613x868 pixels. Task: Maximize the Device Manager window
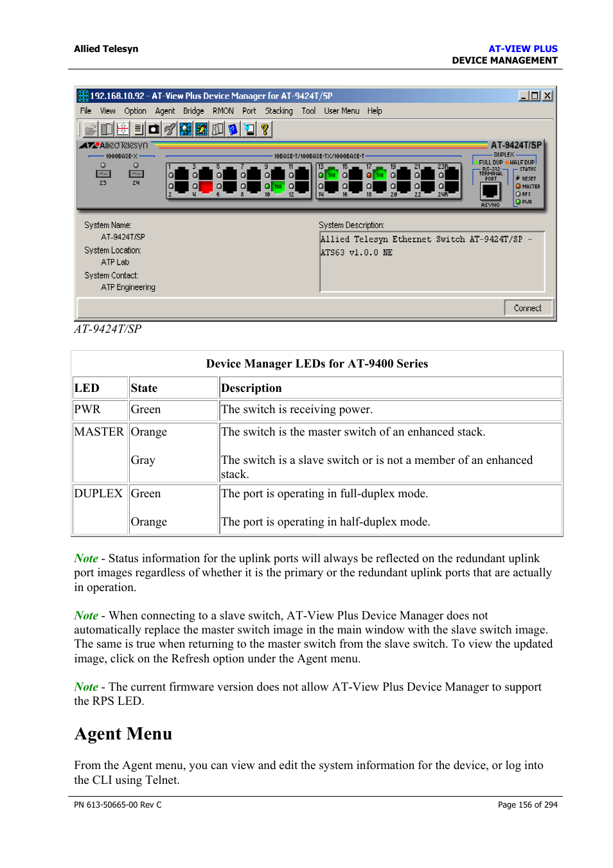(x=535, y=96)
